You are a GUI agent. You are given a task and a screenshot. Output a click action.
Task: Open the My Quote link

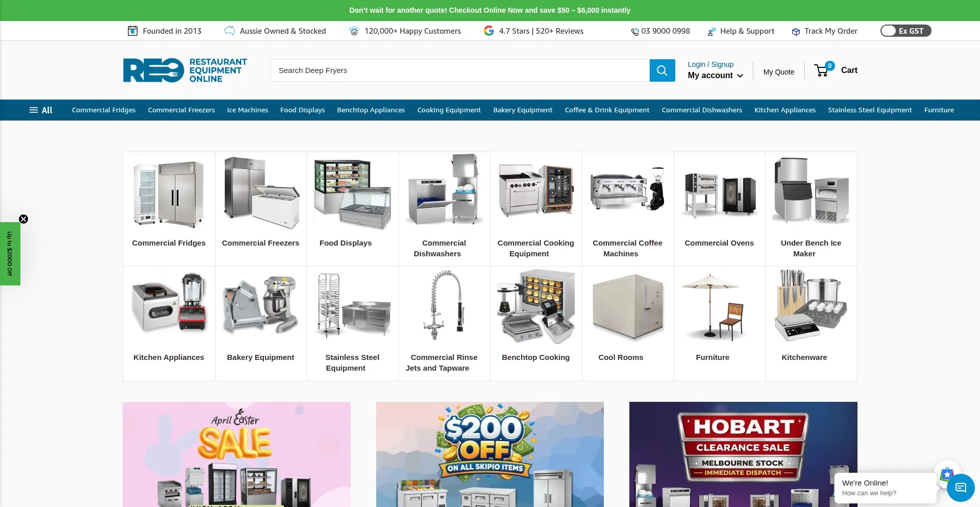coord(778,72)
